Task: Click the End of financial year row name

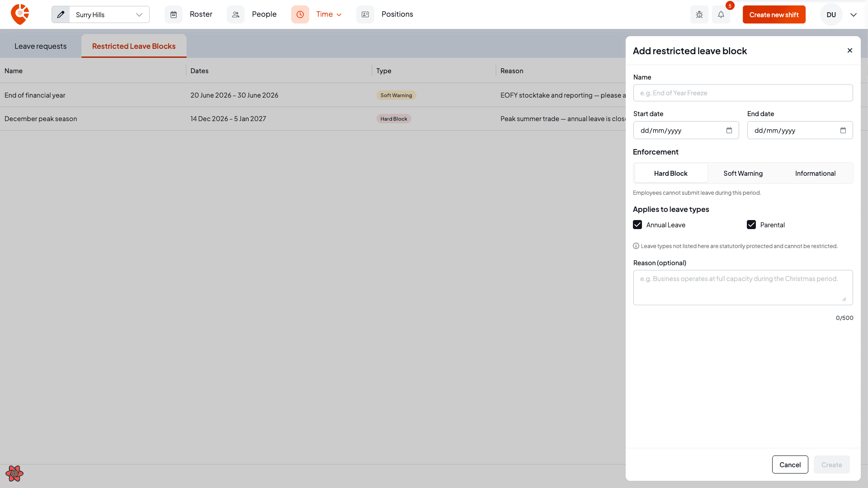Action: click(x=35, y=95)
